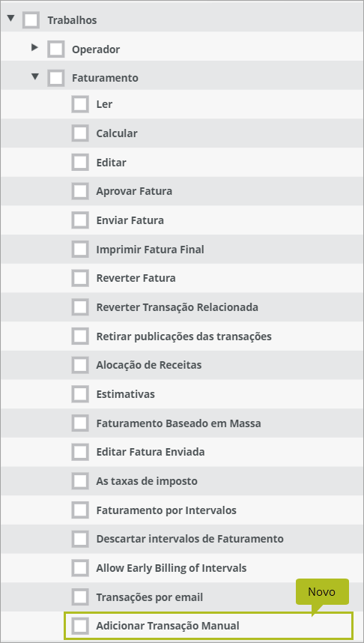
Task: Check the Reverter Fatura checkbox
Action: [80, 278]
